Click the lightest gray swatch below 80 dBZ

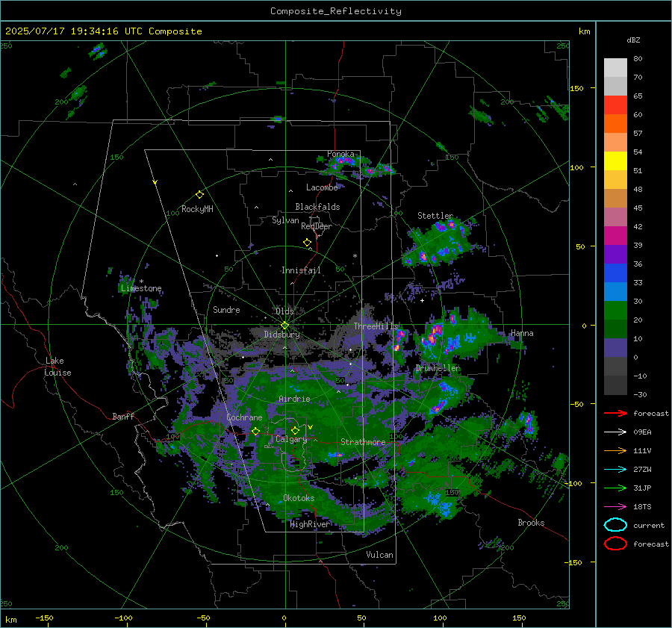tap(615, 68)
